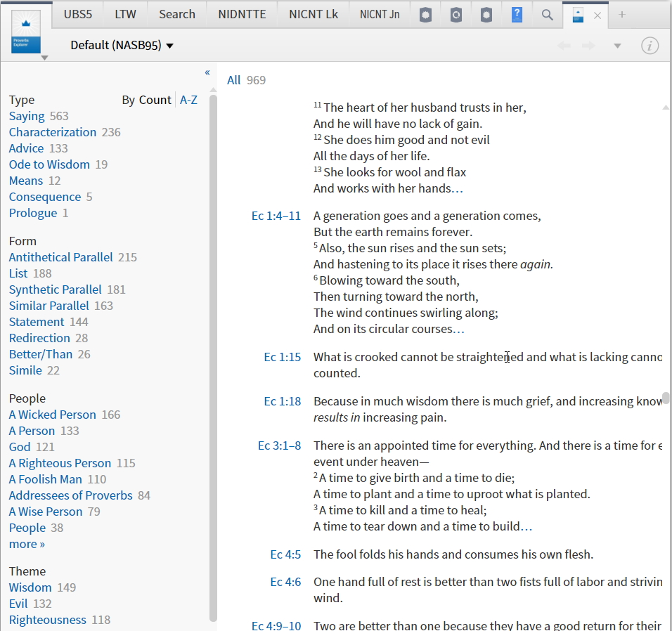Close the Proverbs Explorer tab
The width and height of the screenshot is (672, 631).
point(597,16)
